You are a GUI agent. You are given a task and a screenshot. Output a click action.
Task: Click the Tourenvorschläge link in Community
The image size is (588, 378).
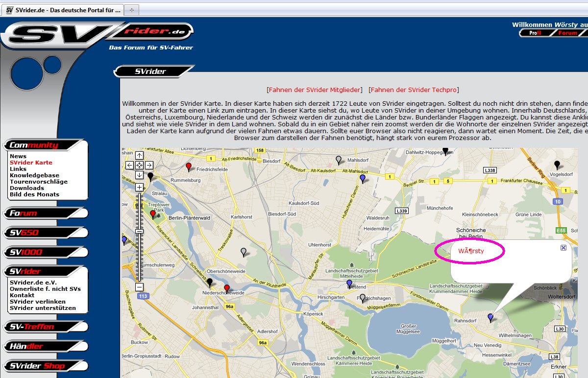pos(39,182)
